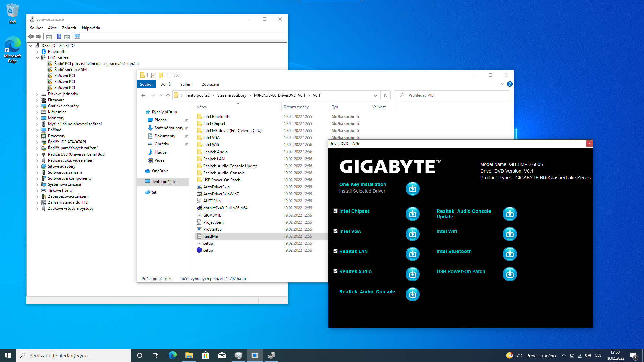Viewport: 644px width, 362px height.
Task: Click the Back arrow in Device Manager toolbar
Action: [x=31, y=36]
